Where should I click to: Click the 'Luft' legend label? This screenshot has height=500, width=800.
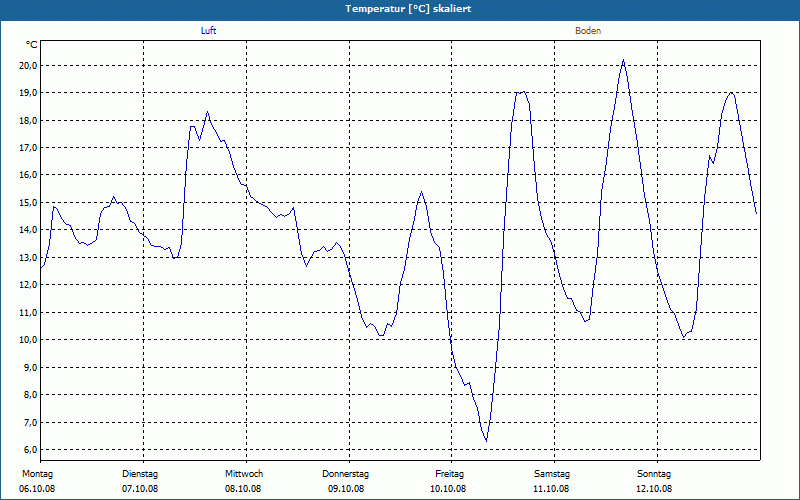(x=208, y=31)
